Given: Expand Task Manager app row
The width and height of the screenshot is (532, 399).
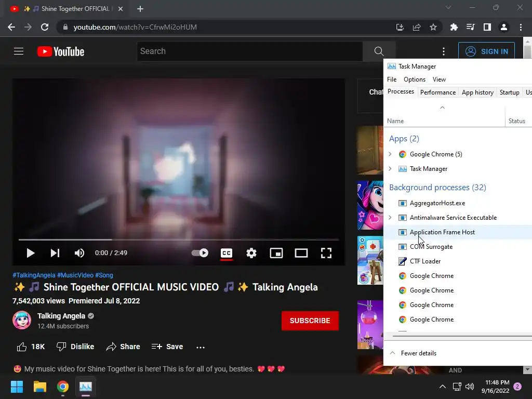Looking at the screenshot, I should pos(390,169).
